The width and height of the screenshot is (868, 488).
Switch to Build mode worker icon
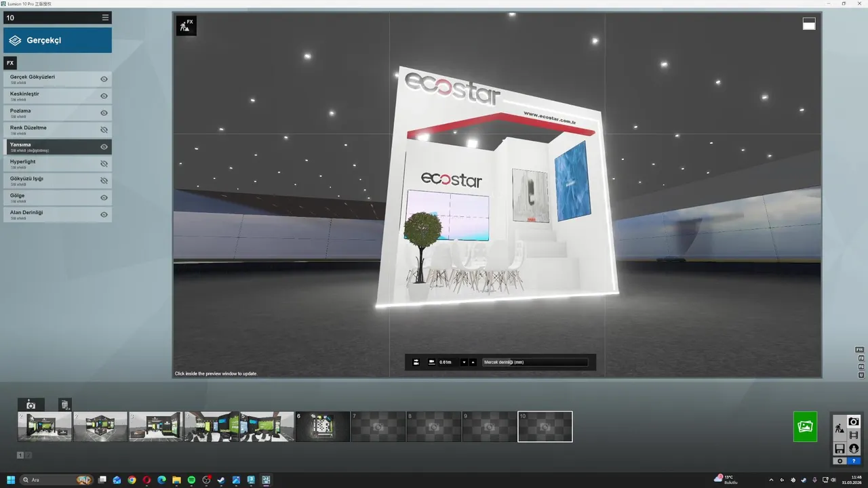pyautogui.click(x=840, y=428)
